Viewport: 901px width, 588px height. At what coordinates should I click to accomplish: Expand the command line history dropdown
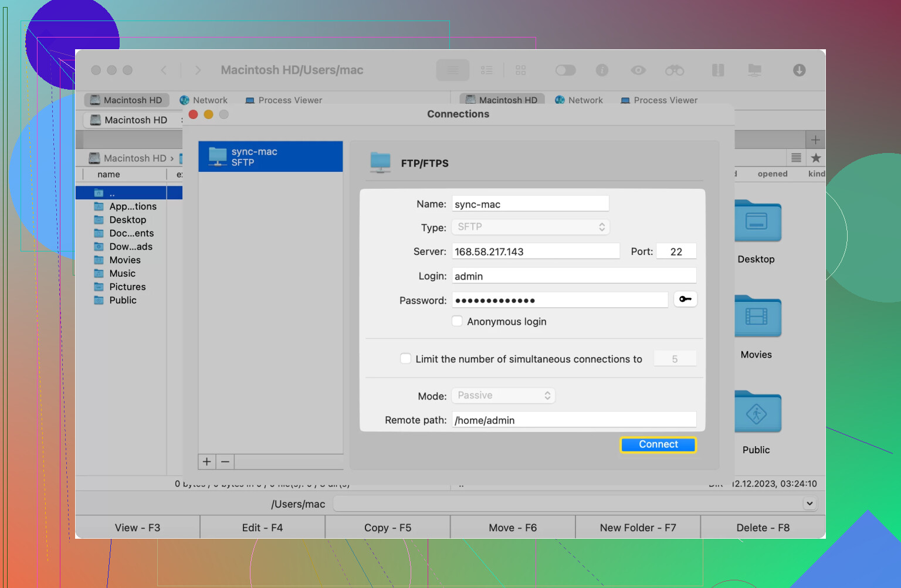(809, 504)
